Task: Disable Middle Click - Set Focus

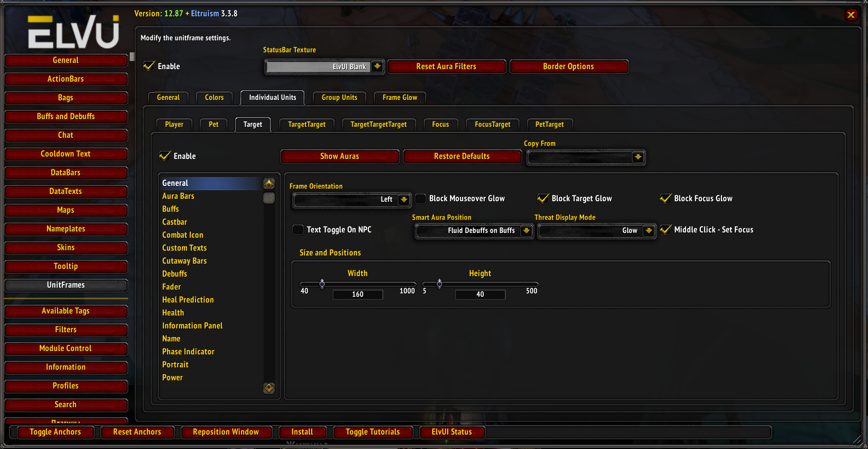Action: coord(665,230)
